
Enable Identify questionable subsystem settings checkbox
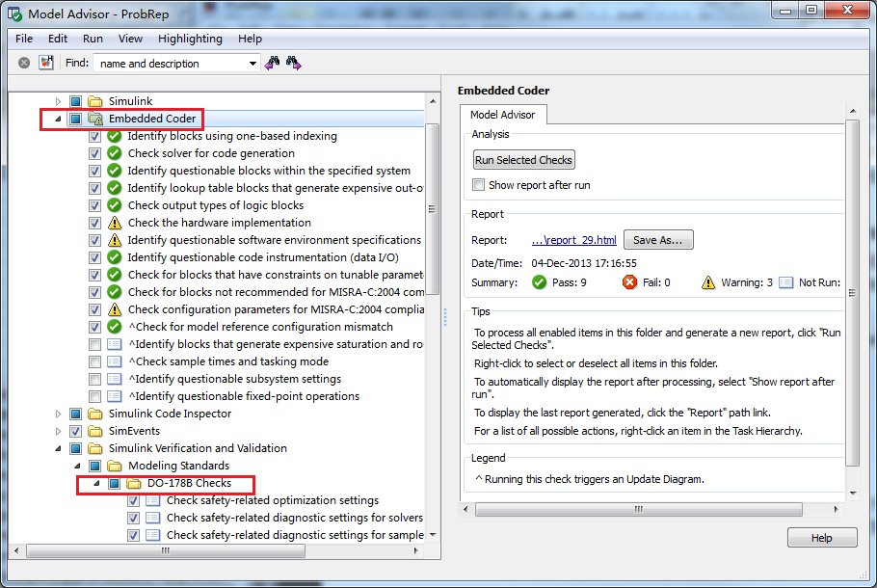(x=94, y=379)
